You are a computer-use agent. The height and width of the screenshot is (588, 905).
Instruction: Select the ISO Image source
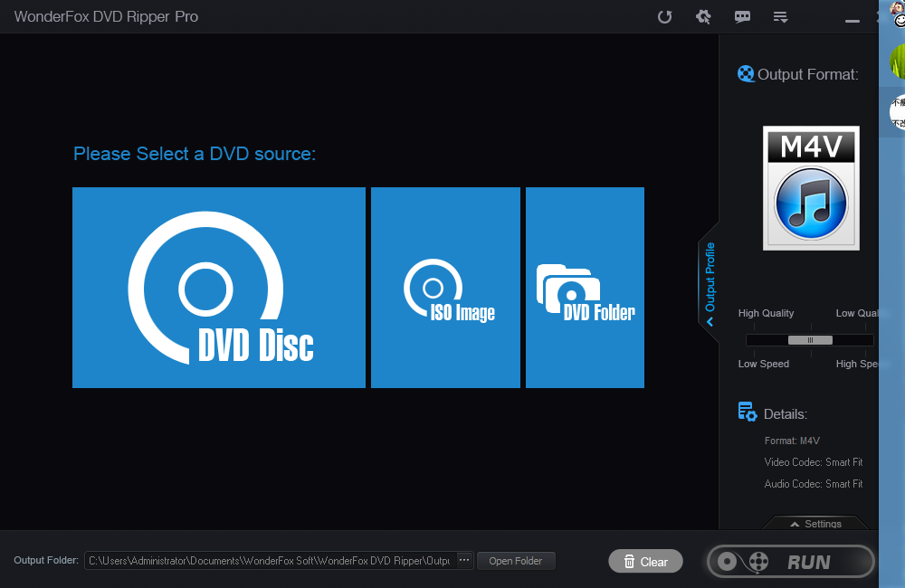pyautogui.click(x=445, y=288)
